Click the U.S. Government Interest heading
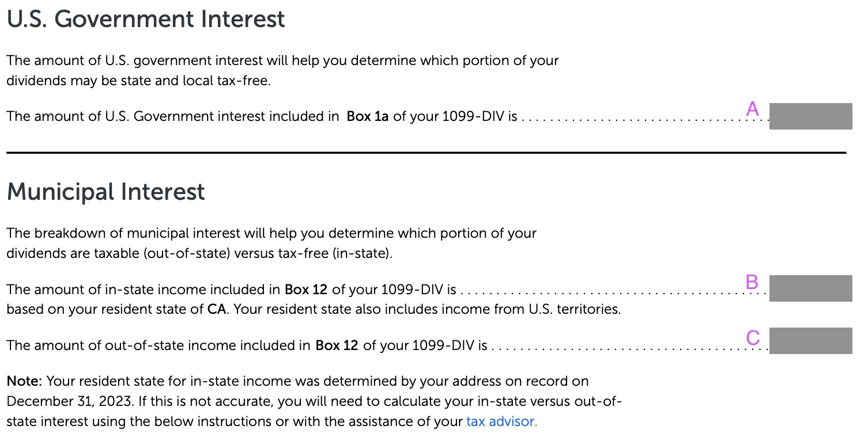This screenshot has width=868, height=441. tap(146, 20)
